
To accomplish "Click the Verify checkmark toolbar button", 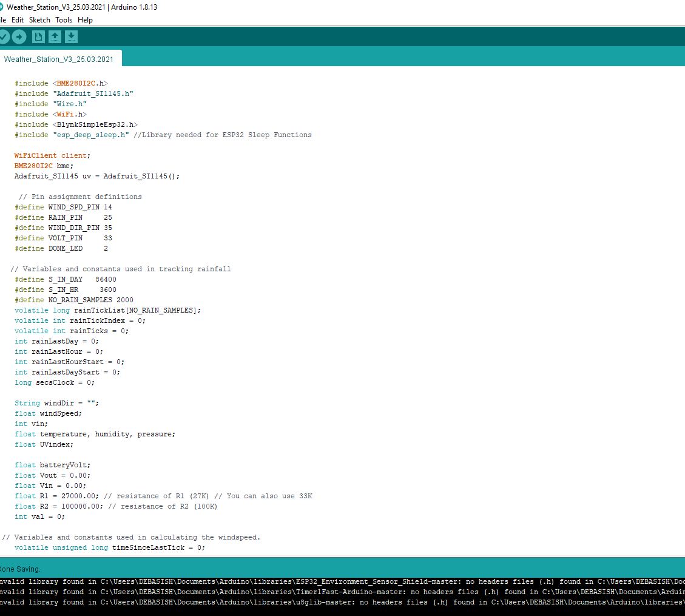I will coord(4,37).
